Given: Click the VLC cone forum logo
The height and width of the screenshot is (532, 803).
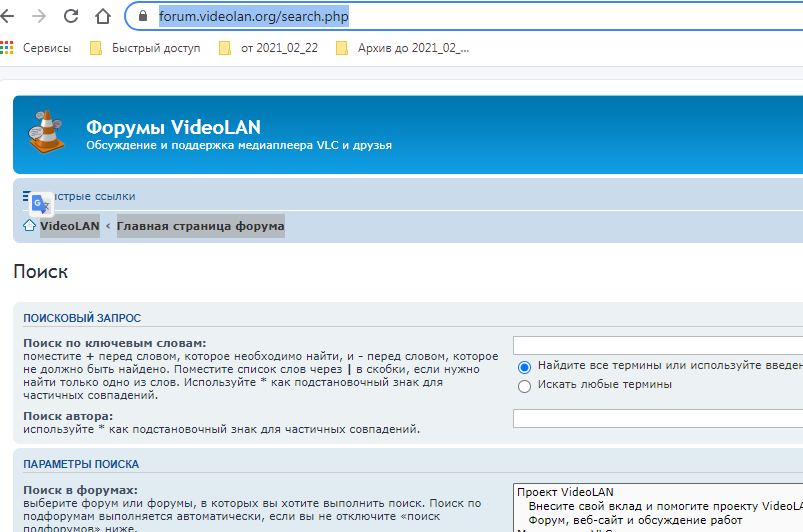Looking at the screenshot, I should click(x=47, y=132).
